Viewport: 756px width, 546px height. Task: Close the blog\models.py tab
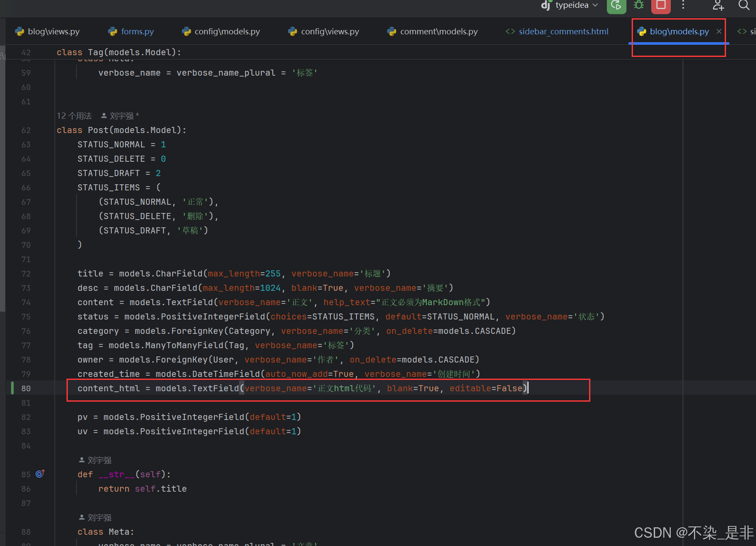pos(719,31)
